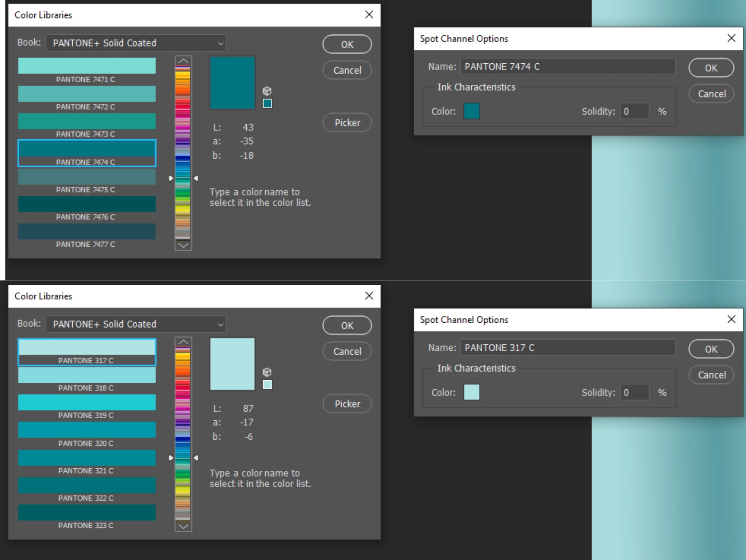Click dark teal Color swatch in Spot Channel Options

coord(472,111)
